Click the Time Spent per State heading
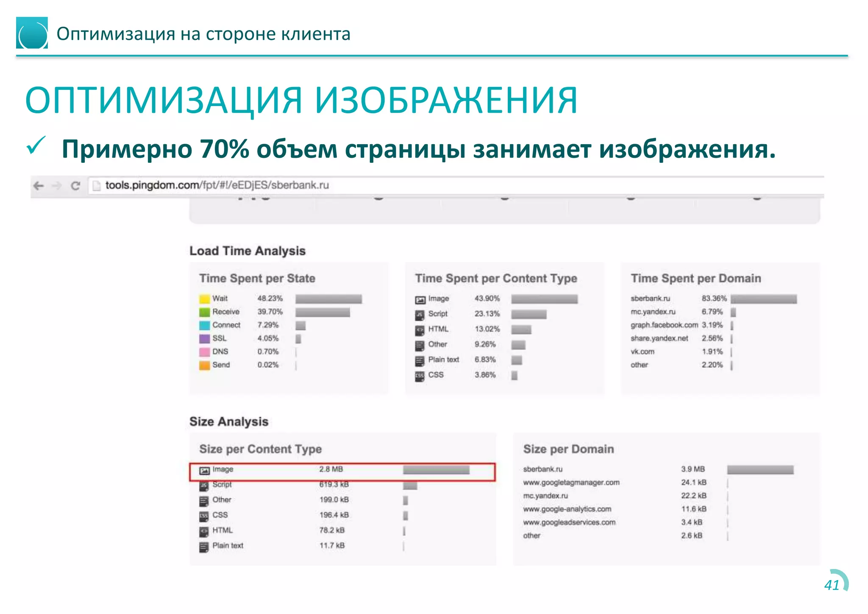This screenshot has width=868, height=614. [257, 278]
